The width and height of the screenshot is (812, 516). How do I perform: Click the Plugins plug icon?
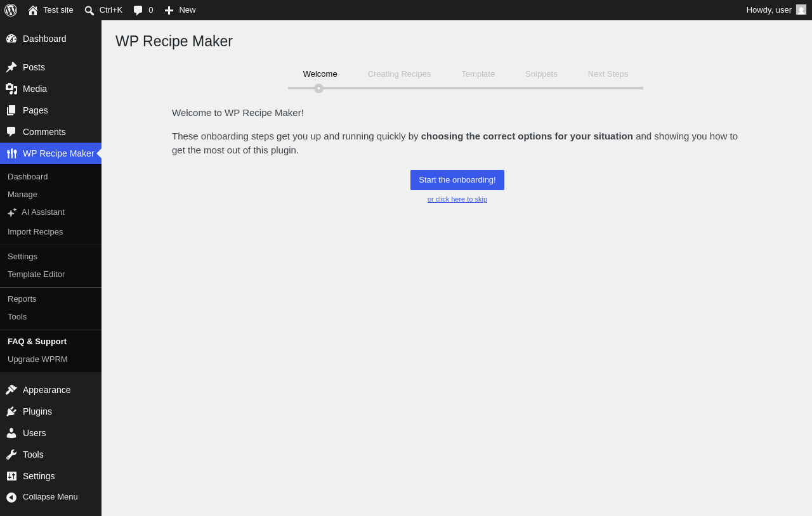pyautogui.click(x=11, y=411)
